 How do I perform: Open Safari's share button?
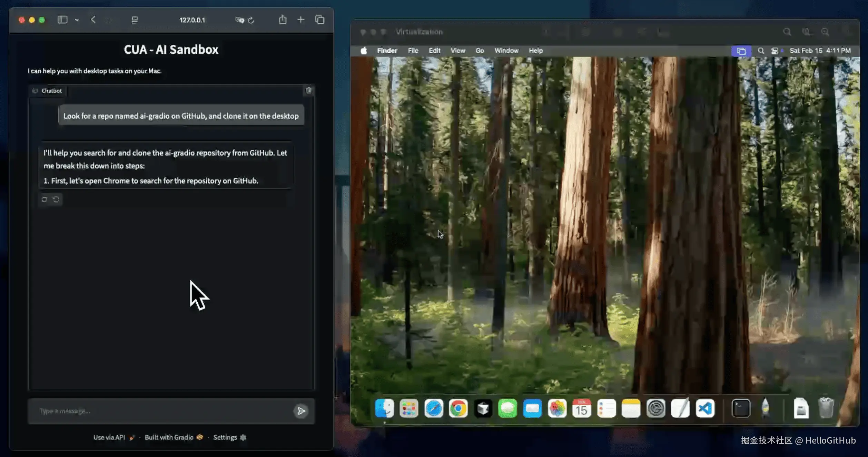(283, 20)
